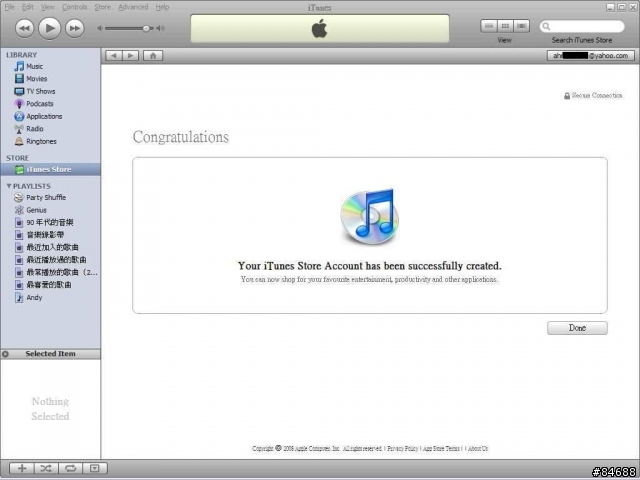The height and width of the screenshot is (480, 640).
Task: Open the Help menu
Action: point(162,7)
